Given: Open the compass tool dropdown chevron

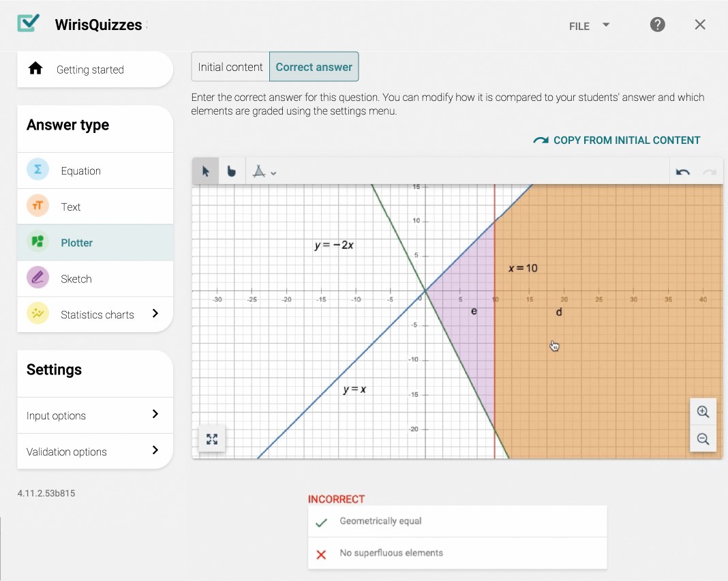Looking at the screenshot, I should pos(273,172).
